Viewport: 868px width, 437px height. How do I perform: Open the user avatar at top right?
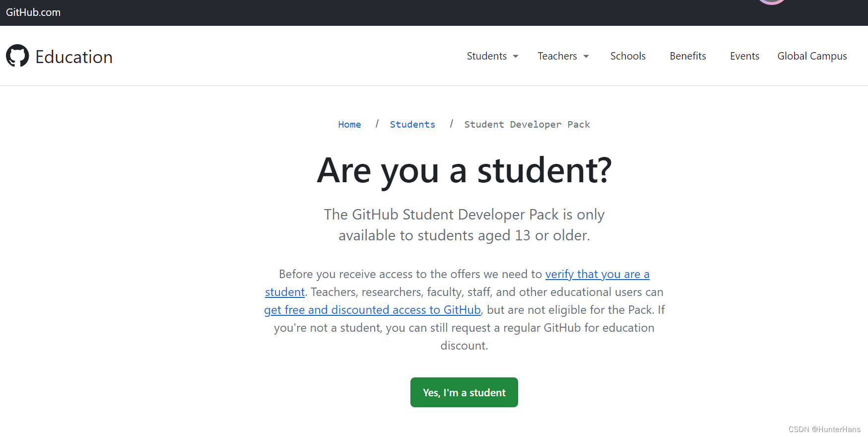point(772,2)
